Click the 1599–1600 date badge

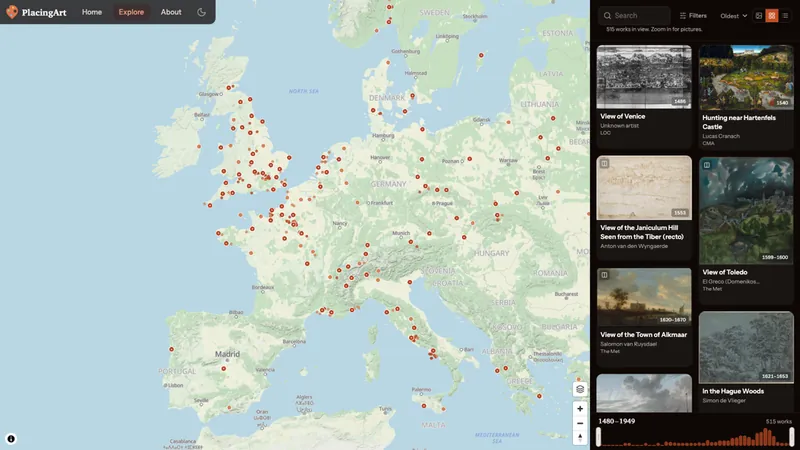[774, 257]
